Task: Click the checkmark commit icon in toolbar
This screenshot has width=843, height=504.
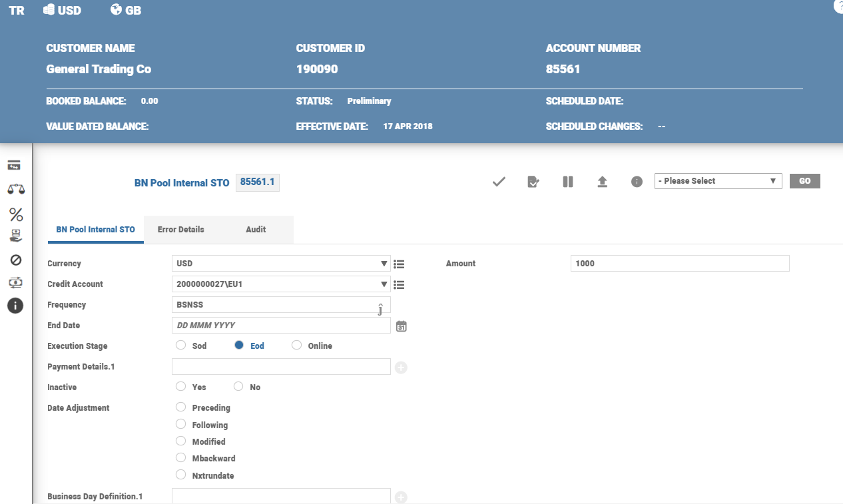Action: 499,182
